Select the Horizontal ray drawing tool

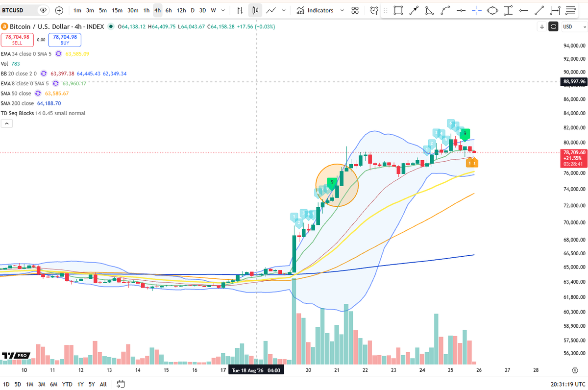(x=524, y=10)
